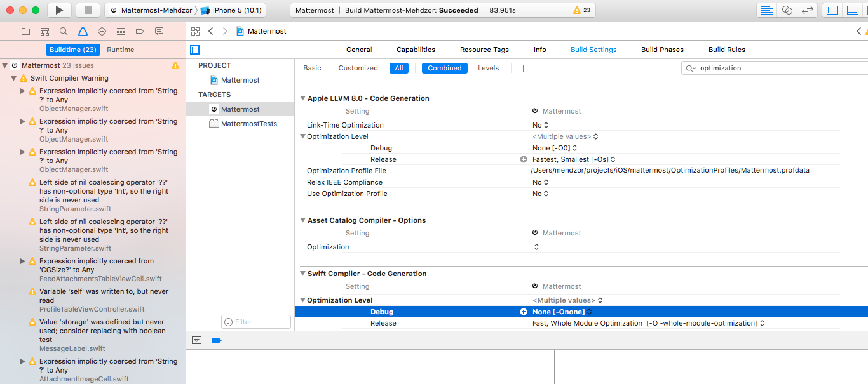
Task: Open the Resource Tags tab
Action: click(484, 50)
